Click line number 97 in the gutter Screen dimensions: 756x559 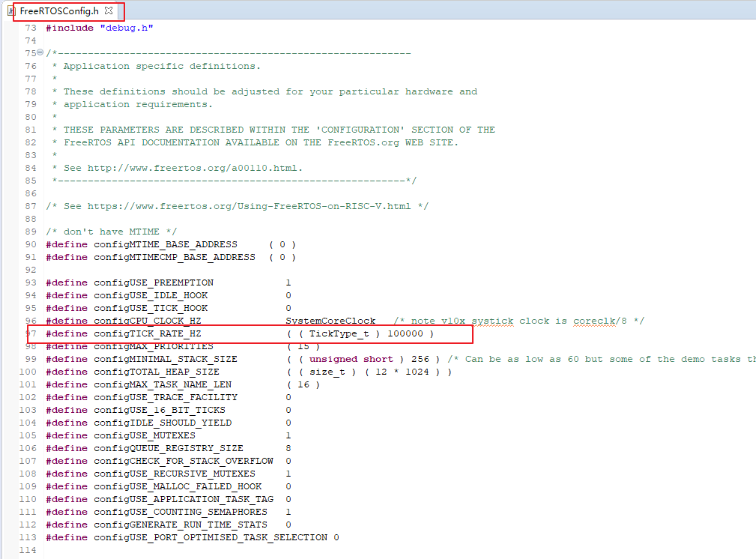click(30, 333)
